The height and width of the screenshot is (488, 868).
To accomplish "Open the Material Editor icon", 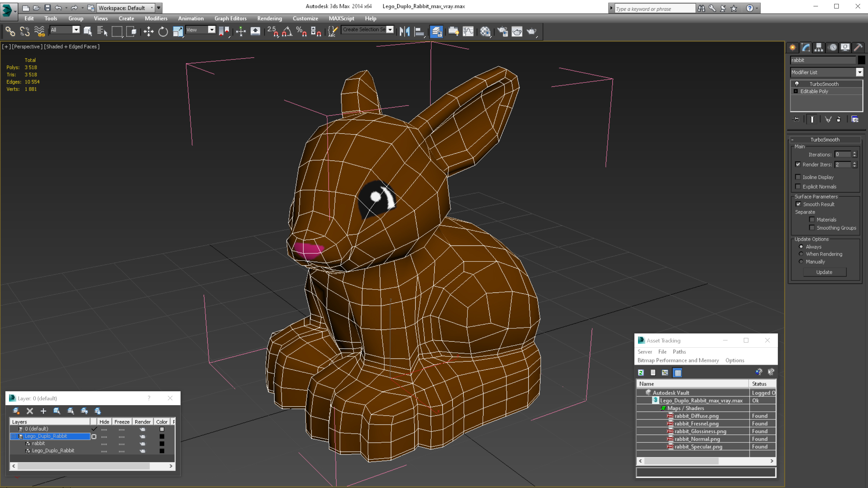I will coord(486,31).
